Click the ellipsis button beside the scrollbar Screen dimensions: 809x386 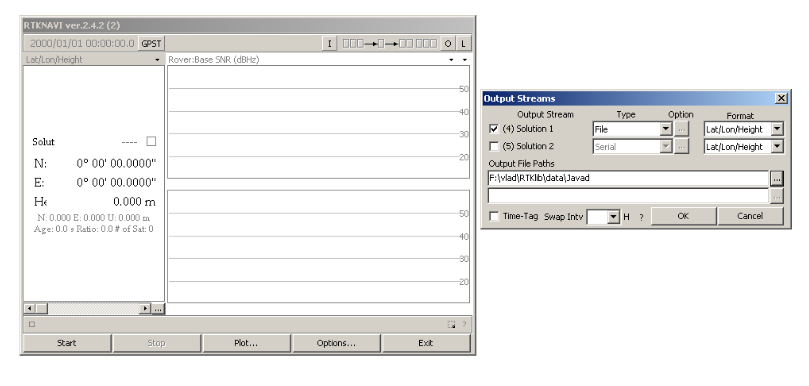tap(158, 309)
